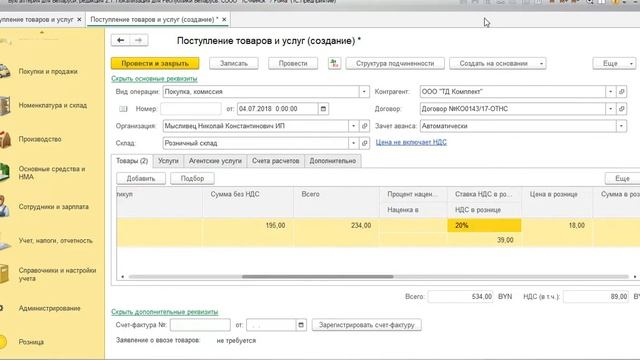The height and width of the screenshot is (360, 640).
Task: Show document postings Дт/Кт icon
Action: [334, 63]
